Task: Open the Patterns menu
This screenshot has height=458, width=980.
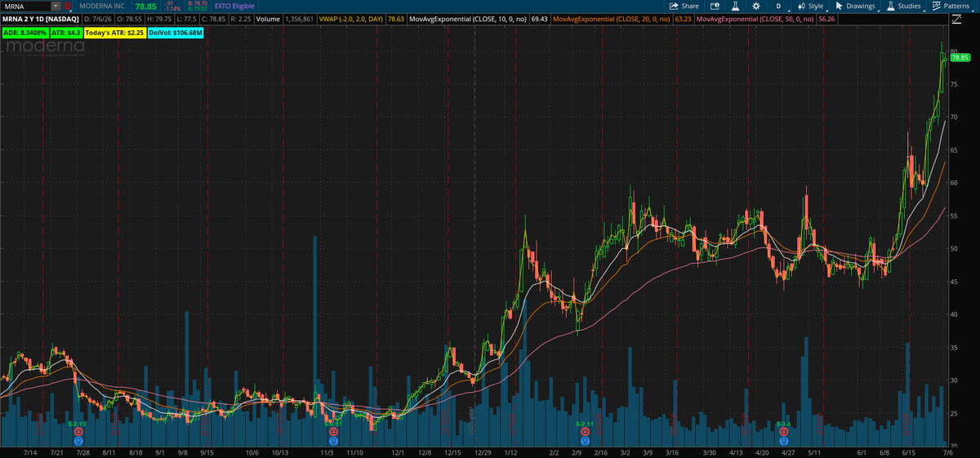Action: 951,6
